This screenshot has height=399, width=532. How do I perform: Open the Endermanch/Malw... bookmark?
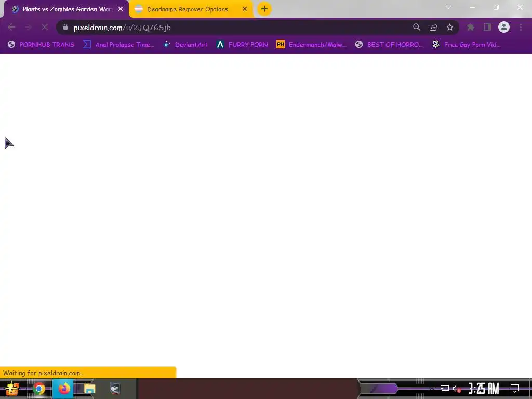coord(312,45)
